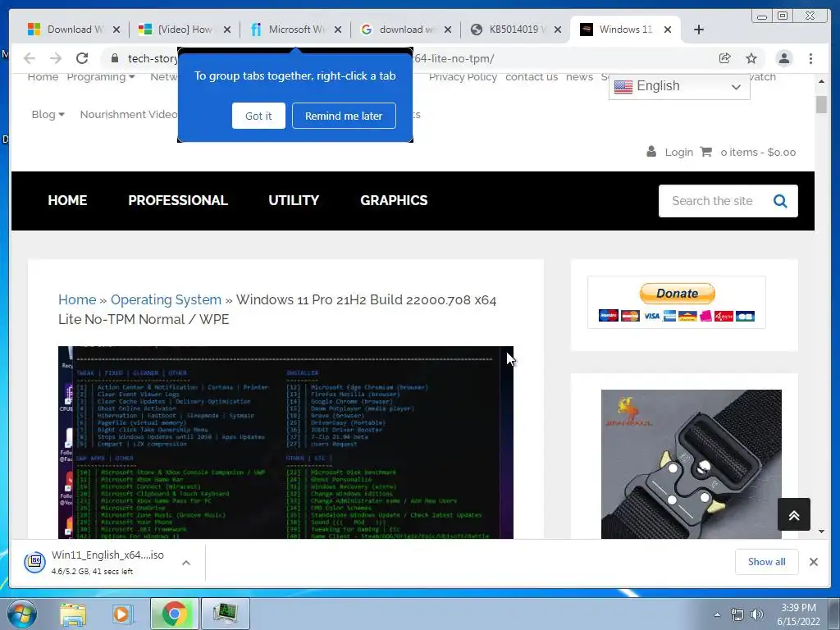Screen dimensions: 840x630
Task: Open the Home breadcrumb link
Action: (x=77, y=300)
